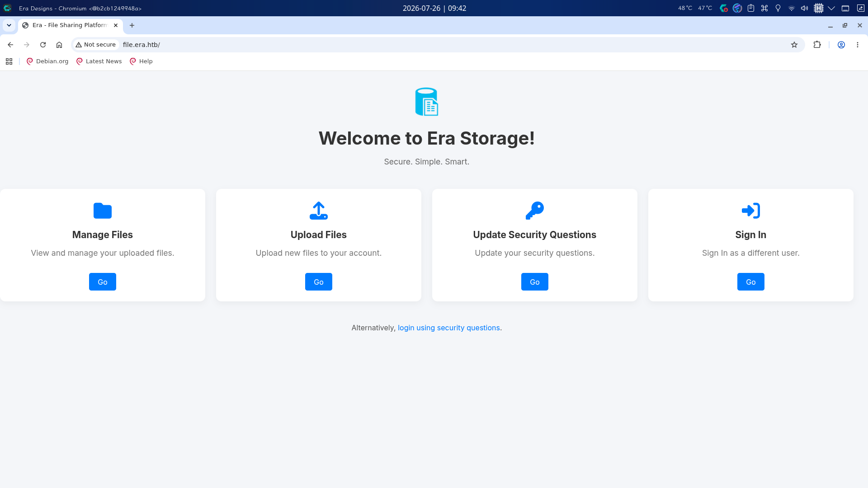Screen dimensions: 868x488
Task: Click the Secure. Simple. Smart. tagline
Action: coord(427,162)
